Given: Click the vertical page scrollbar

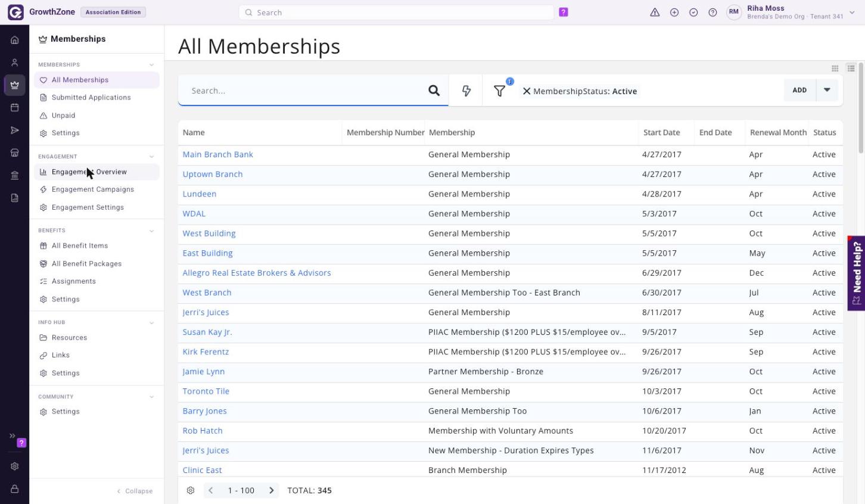Looking at the screenshot, I should 861,107.
